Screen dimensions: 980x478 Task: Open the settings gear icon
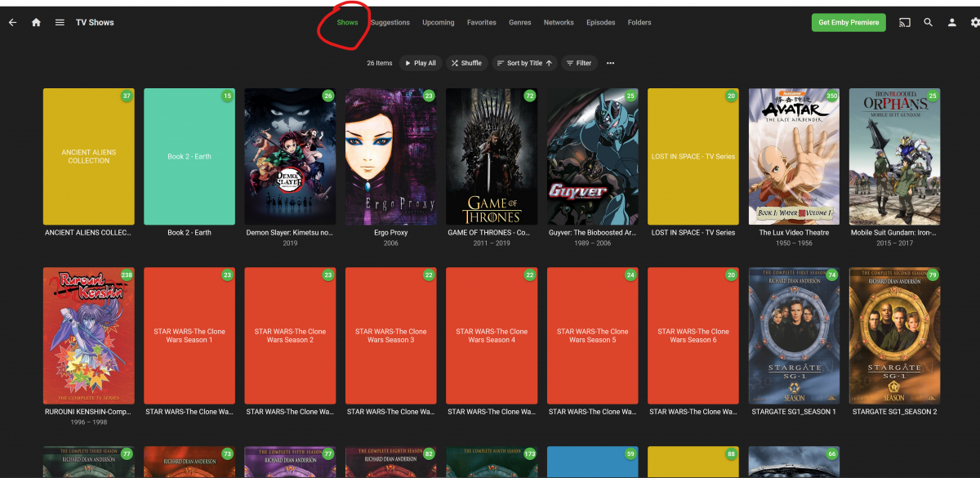click(x=974, y=23)
